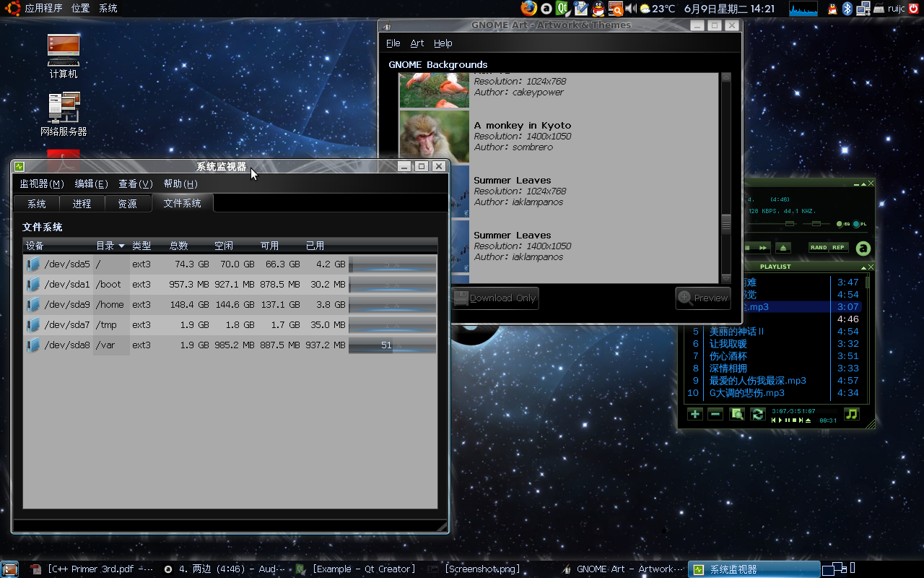Click the playlist search/select button
This screenshot has width=924, height=578.
736,414
